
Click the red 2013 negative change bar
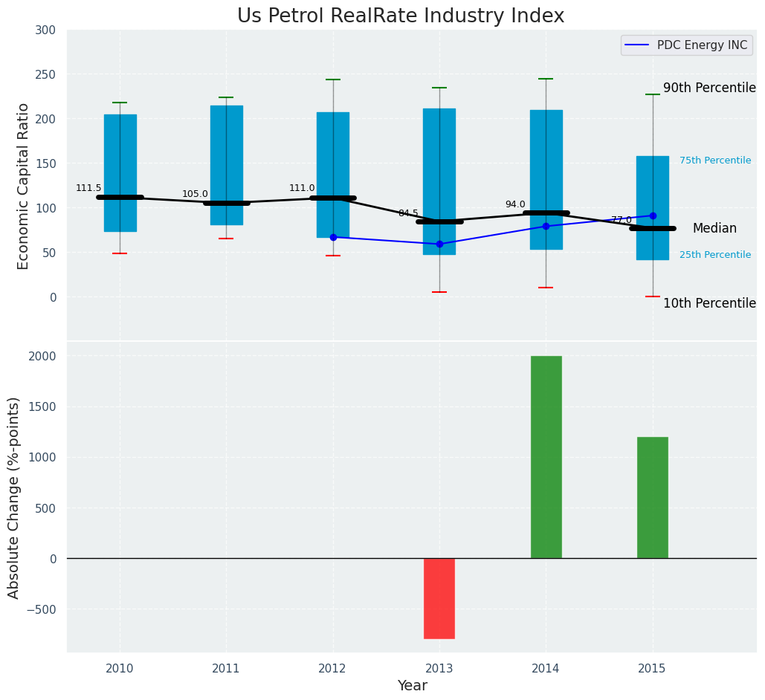coord(439,598)
